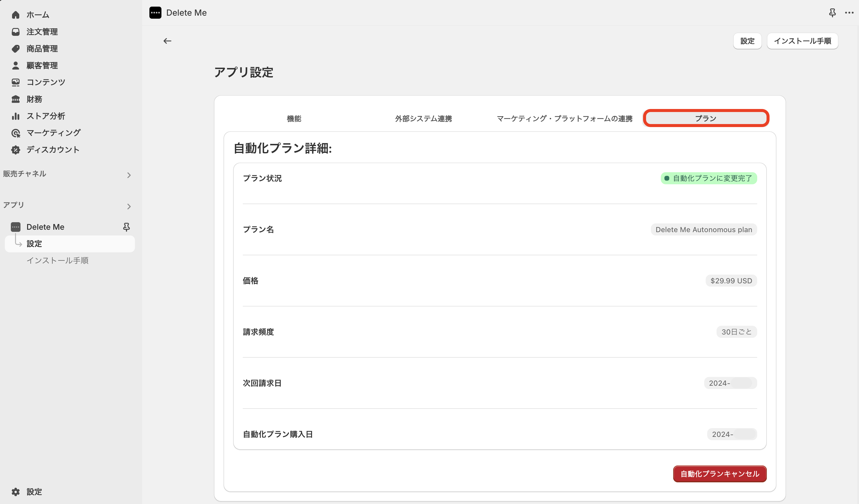Image resolution: width=859 pixels, height=504 pixels.
Task: Click the Analytics (ストア分析) bar chart icon
Action: [16, 116]
